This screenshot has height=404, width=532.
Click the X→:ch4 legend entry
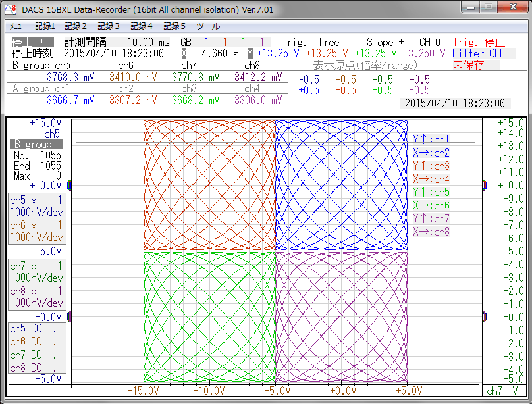(x=431, y=179)
